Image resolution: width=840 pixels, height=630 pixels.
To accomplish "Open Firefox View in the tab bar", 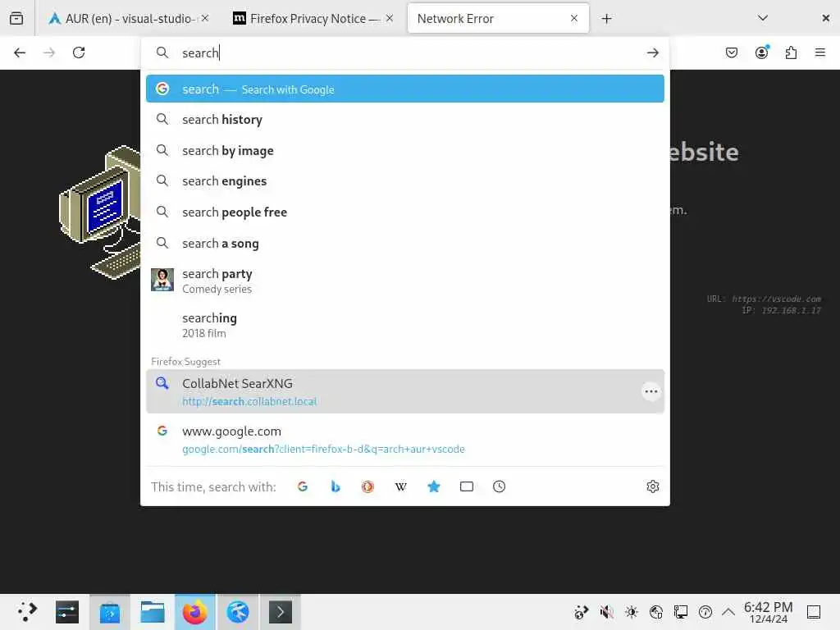I will (x=16, y=18).
